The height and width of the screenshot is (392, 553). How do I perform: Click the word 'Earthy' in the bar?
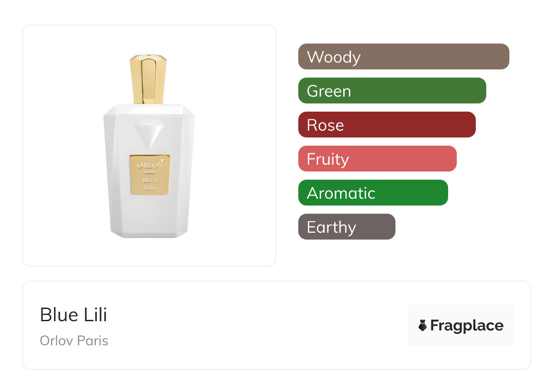pyautogui.click(x=331, y=228)
